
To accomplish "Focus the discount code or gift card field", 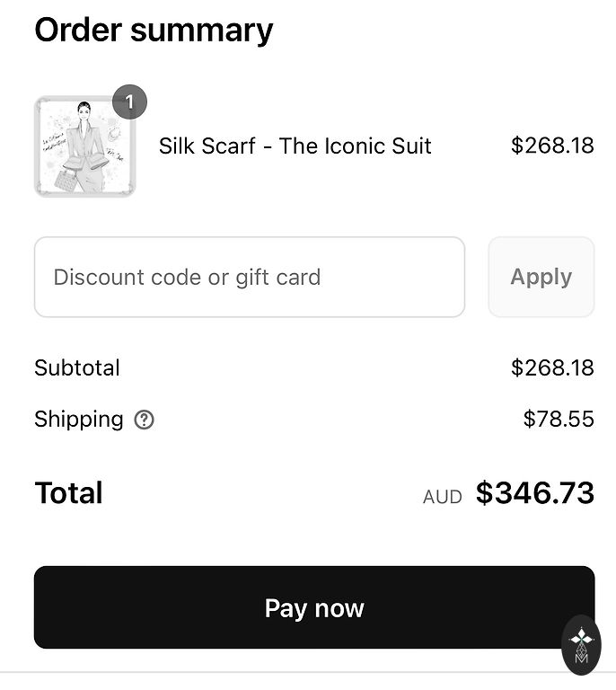I will pyautogui.click(x=249, y=277).
